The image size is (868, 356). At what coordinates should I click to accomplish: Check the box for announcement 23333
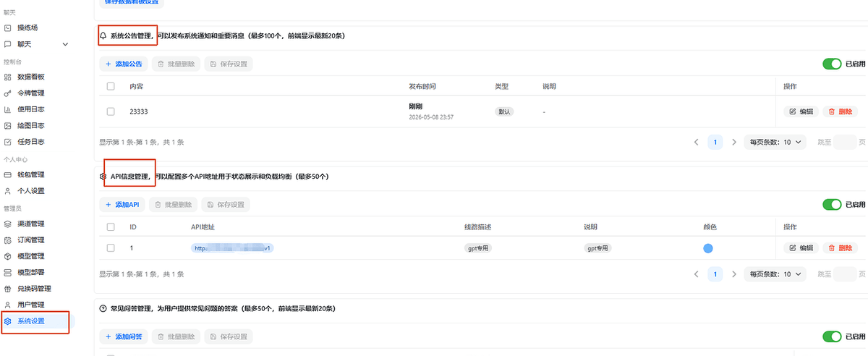pyautogui.click(x=111, y=111)
